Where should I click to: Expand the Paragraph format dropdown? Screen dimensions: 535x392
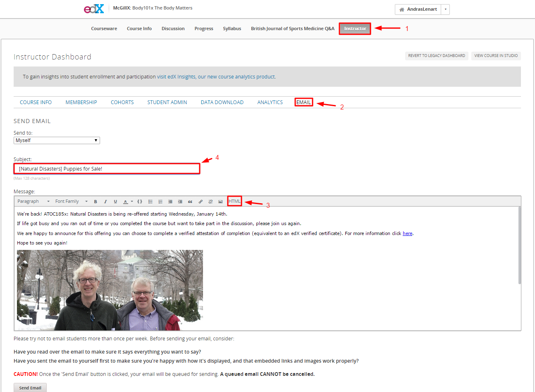coord(33,202)
